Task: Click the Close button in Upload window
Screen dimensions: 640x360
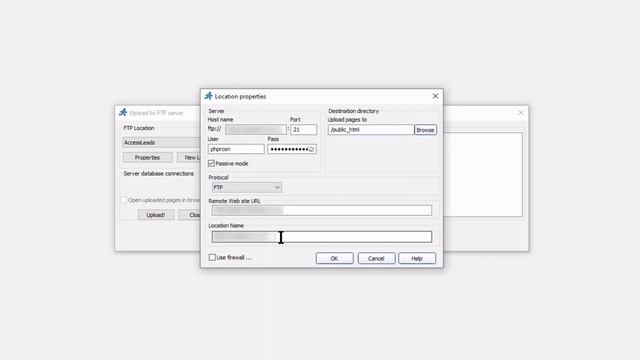Action: [189, 215]
